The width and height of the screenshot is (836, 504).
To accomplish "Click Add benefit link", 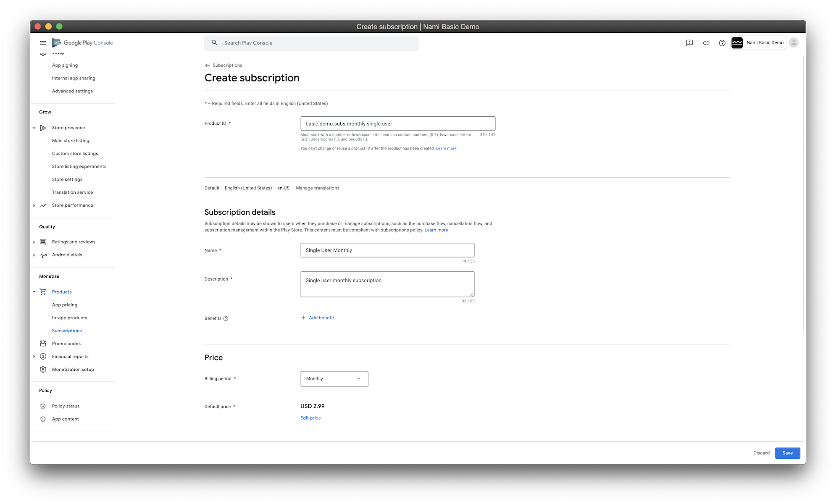I will click(x=321, y=318).
